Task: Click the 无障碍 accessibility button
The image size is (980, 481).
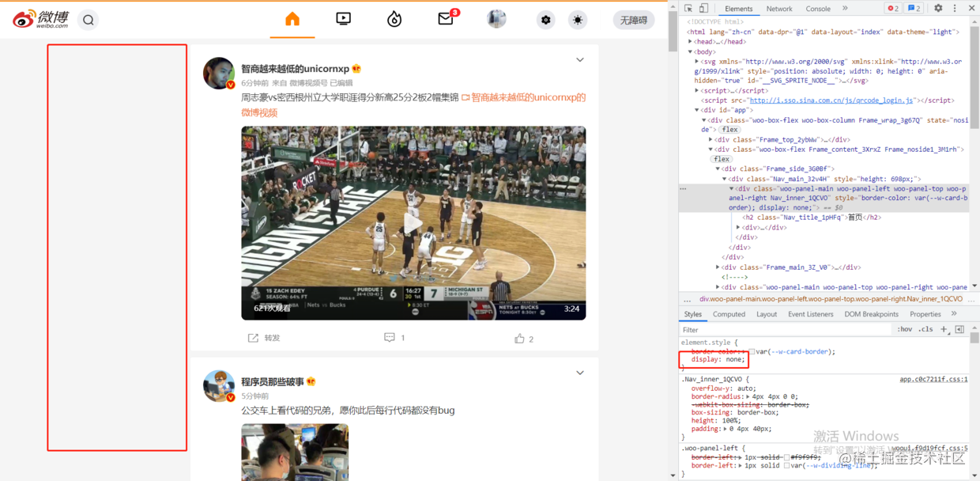Action: pos(634,20)
